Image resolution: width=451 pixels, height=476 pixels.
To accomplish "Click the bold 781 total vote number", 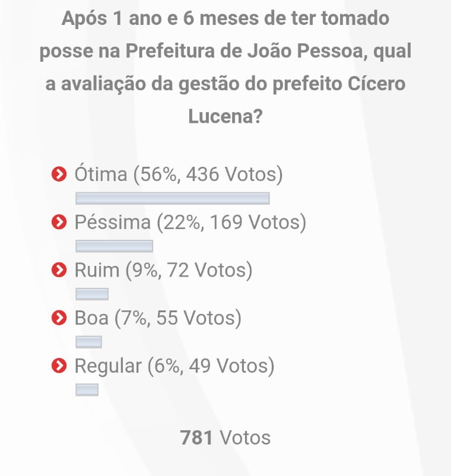I will (x=196, y=438).
